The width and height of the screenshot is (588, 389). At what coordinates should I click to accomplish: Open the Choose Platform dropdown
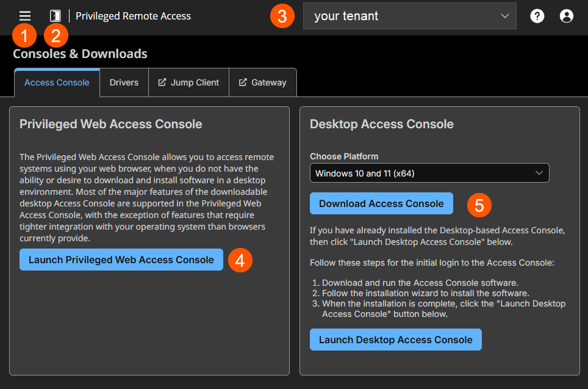429,173
